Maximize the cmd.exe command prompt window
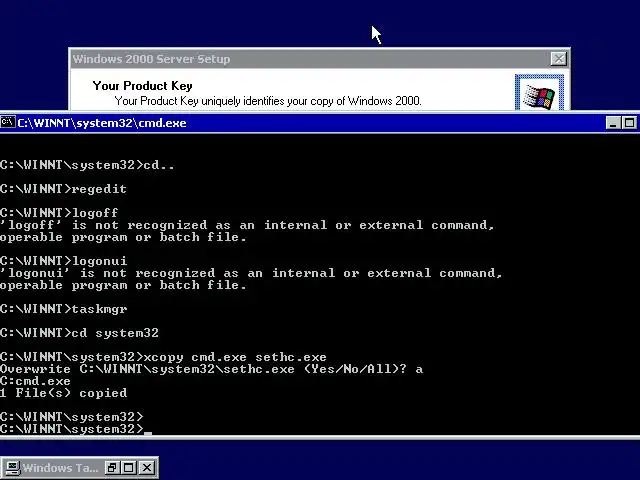Screen dimensions: 640x480 click(629, 123)
